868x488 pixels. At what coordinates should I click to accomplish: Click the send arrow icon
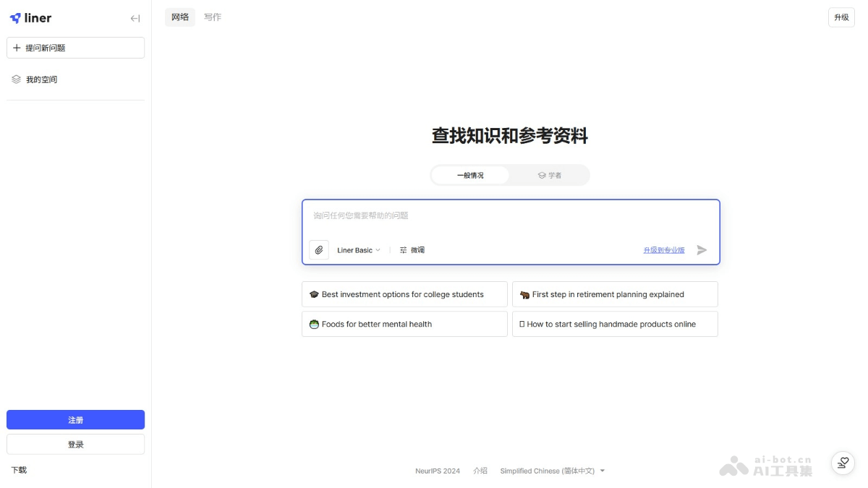pos(701,250)
